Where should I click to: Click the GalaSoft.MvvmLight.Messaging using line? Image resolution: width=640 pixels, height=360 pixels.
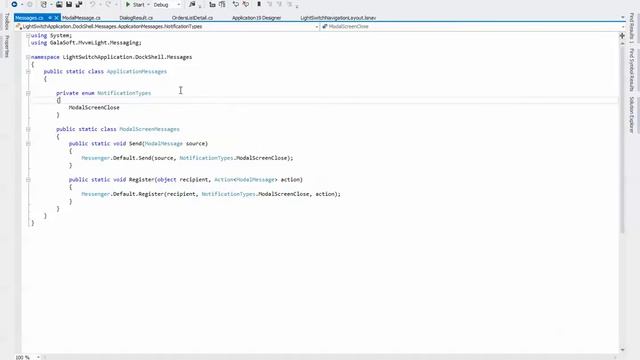[86, 43]
